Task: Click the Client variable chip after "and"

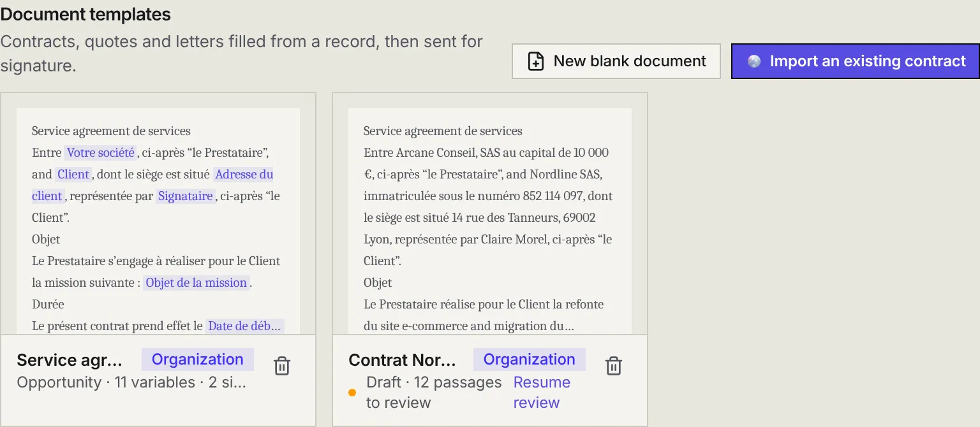Action: 73,174
